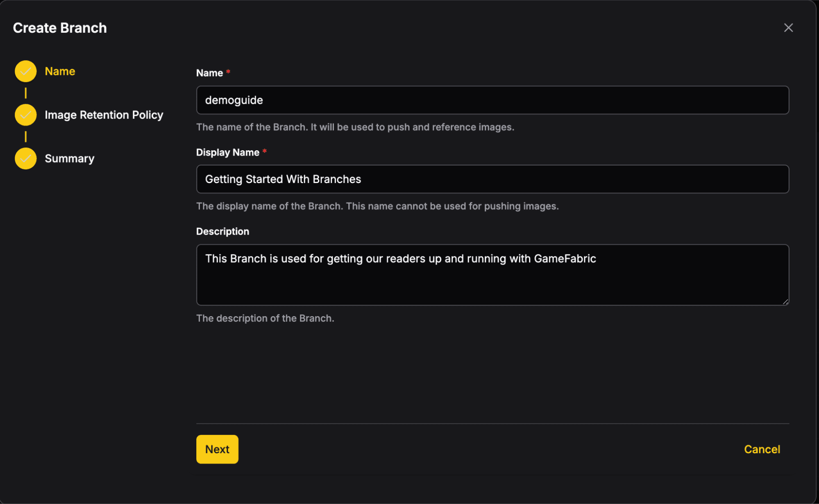Click the Description field label
Screen dimensions: 819x504
pos(222,231)
